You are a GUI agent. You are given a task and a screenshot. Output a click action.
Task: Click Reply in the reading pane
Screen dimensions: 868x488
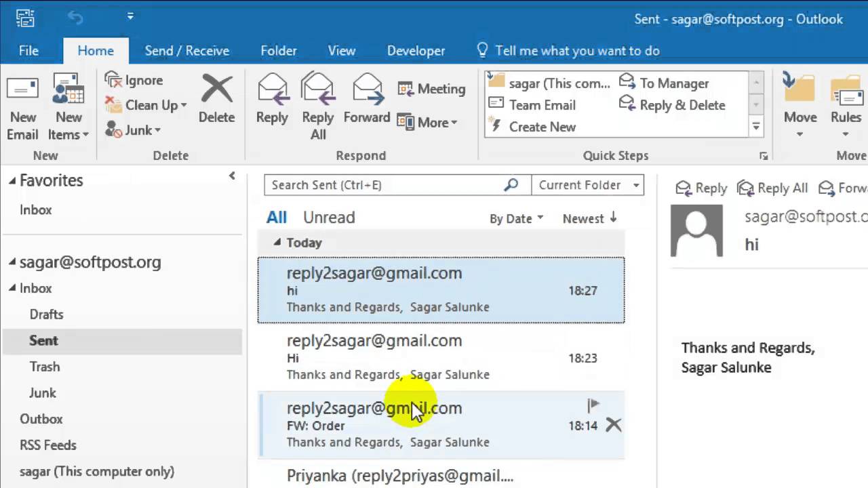tap(701, 188)
